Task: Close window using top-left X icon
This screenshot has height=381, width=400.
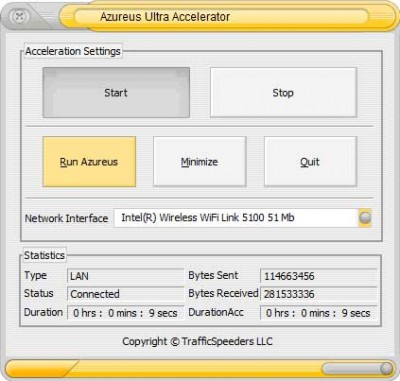Action: click(x=19, y=16)
